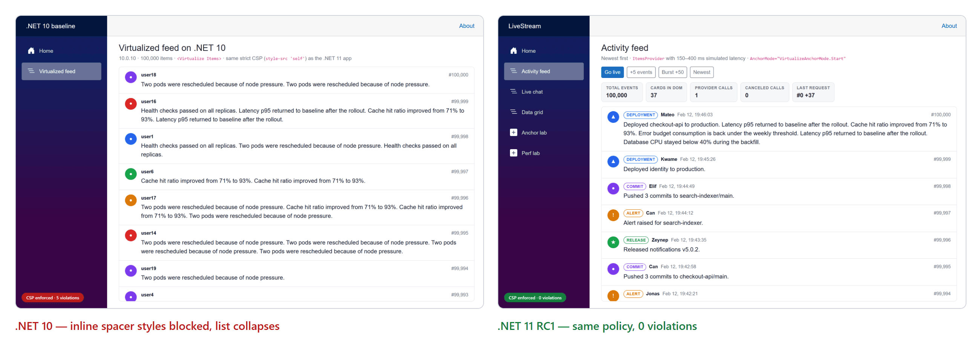Open Data grid page
This screenshot has width=980, height=348.
[544, 112]
